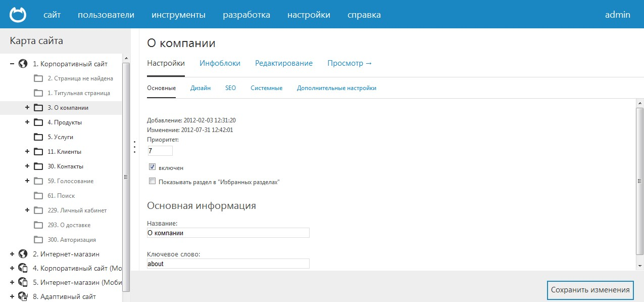Click the folder icon beside Страница не найдена

[39, 78]
